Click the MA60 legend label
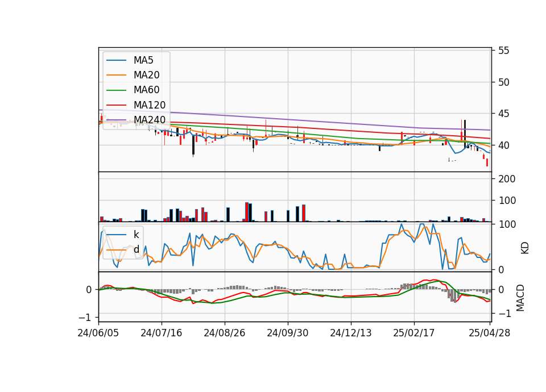 [146, 90]
